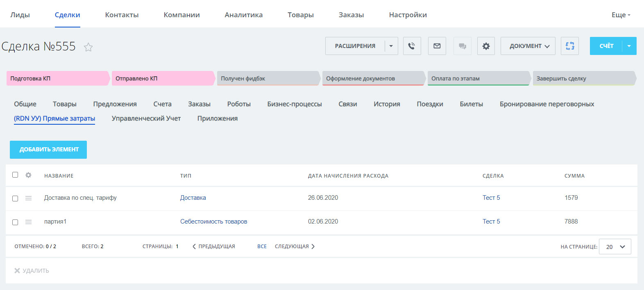Open the chat bubble icon button
Screen dimensions: 644x290
pos(462,46)
